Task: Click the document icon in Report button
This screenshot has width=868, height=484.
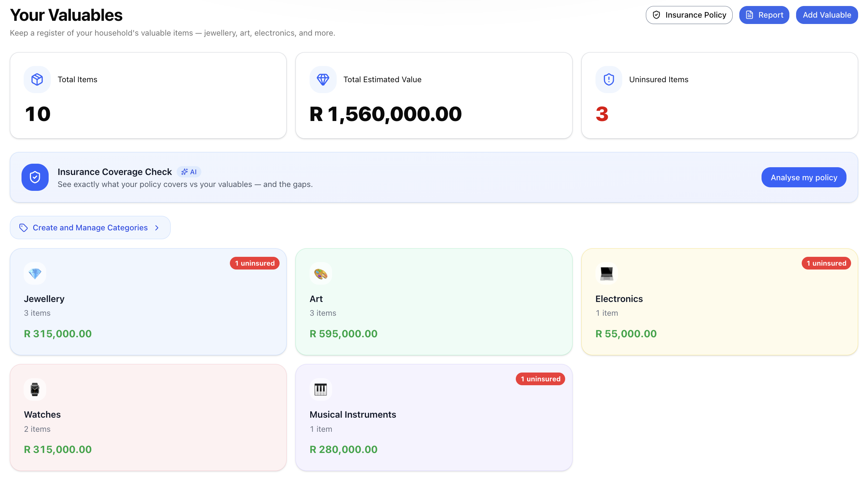Action: tap(750, 15)
